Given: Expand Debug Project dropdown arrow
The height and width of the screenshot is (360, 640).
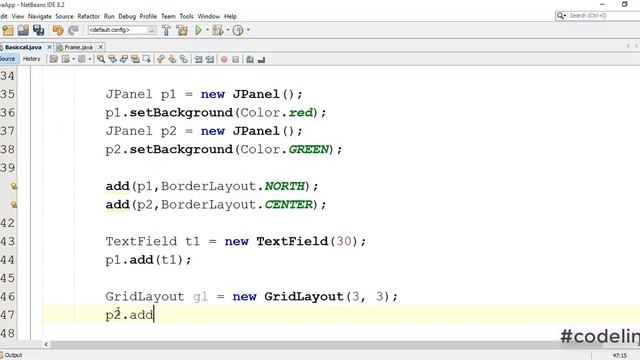Looking at the screenshot, I should click(228, 30).
